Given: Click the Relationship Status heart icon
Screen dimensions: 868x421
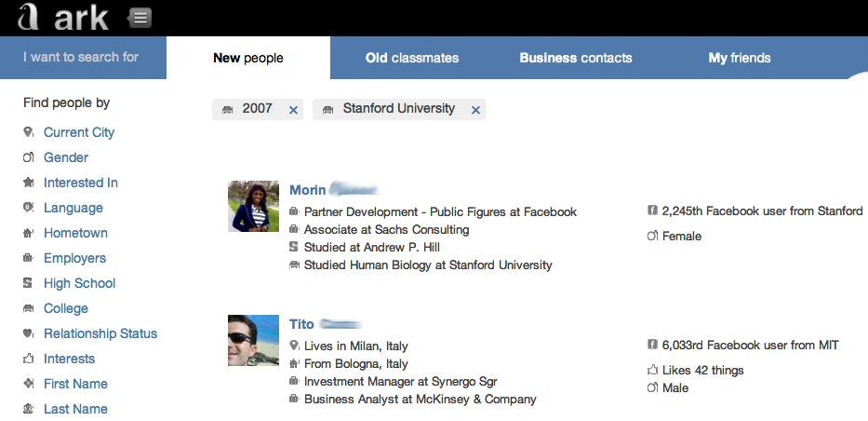Looking at the screenshot, I should click(29, 333).
